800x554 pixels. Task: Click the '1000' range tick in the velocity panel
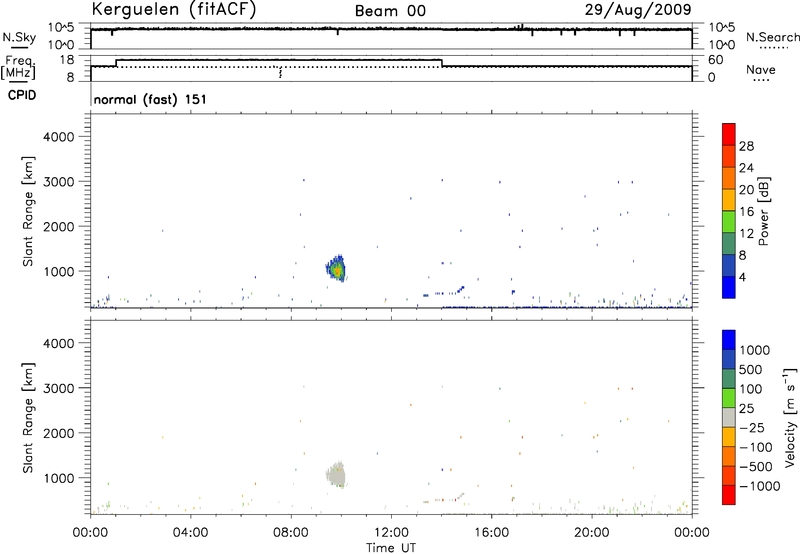(59, 478)
